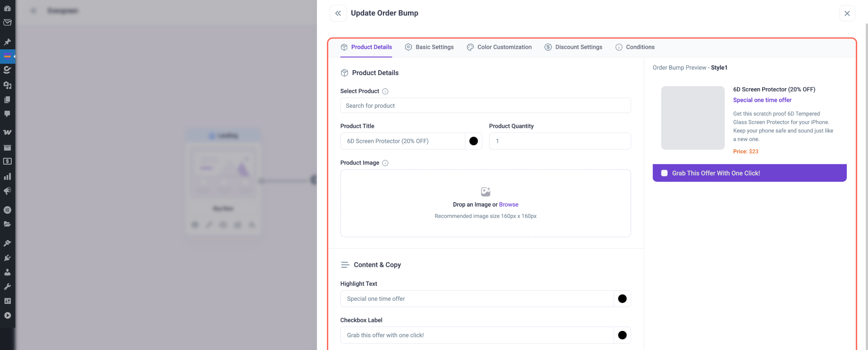Click Browse link to upload image

(x=509, y=204)
